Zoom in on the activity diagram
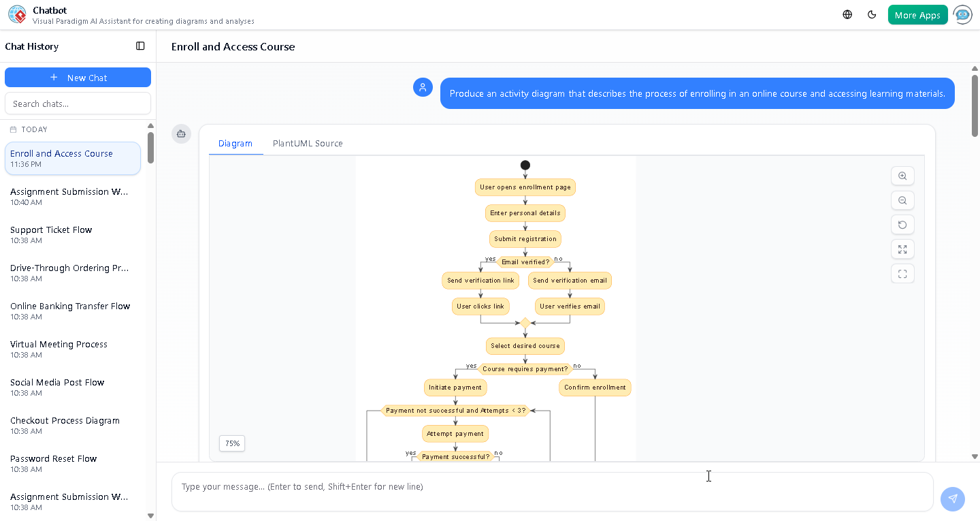 [902, 176]
